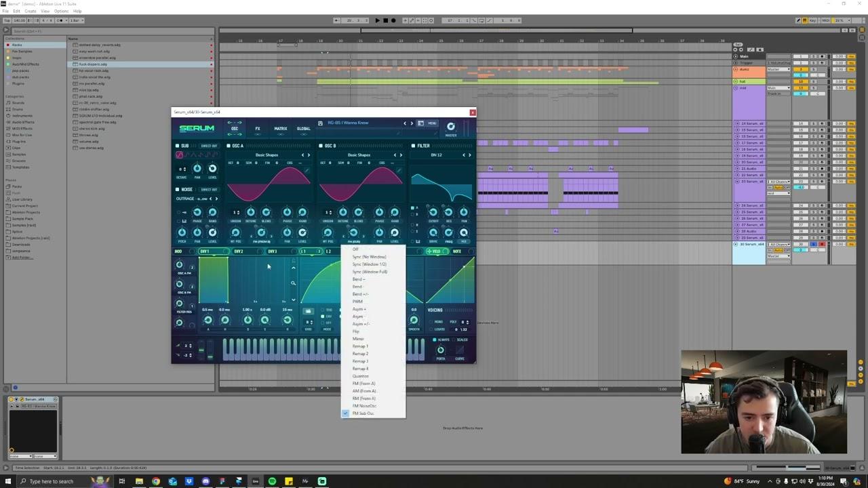This screenshot has height=488, width=868.
Task: Toggle OSC A enable switch
Action: click(x=229, y=146)
